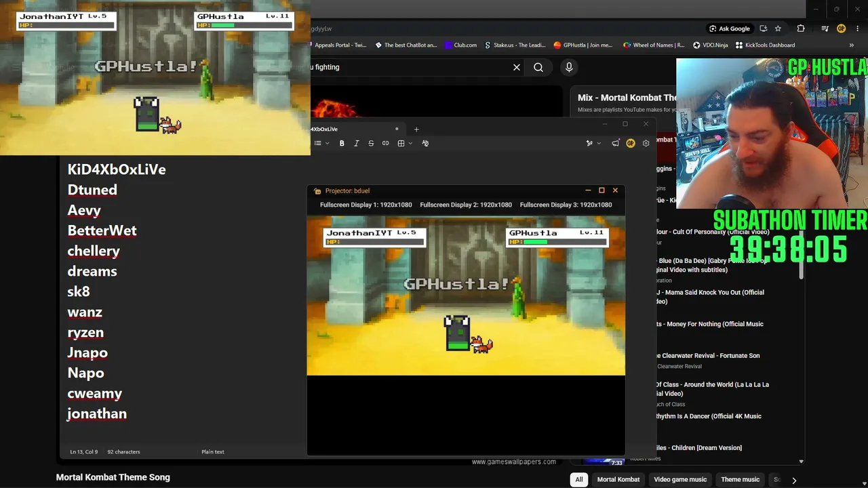Start YouTube voice search with microphone
This screenshot has height=488, width=868.
point(569,67)
